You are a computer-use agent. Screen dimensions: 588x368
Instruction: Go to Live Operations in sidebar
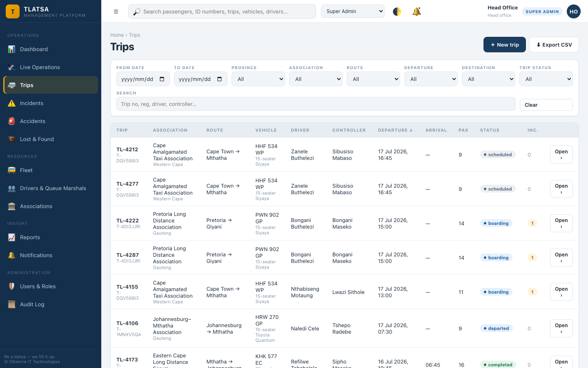click(51, 67)
